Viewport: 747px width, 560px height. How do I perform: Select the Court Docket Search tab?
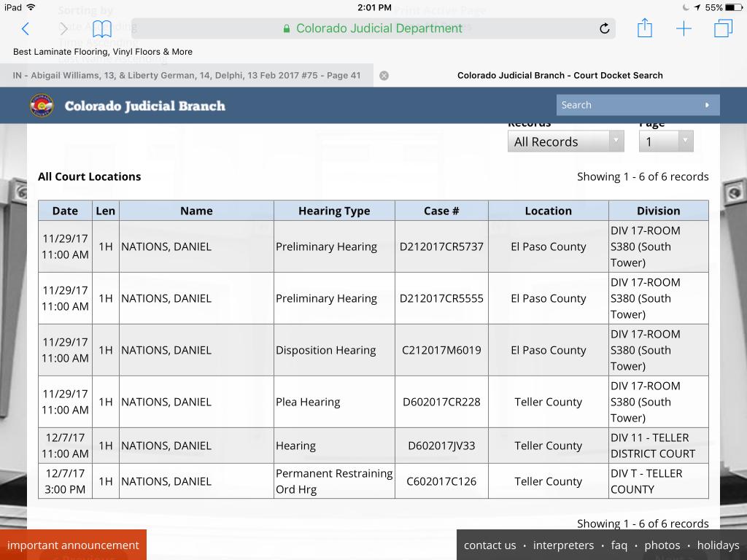click(560, 75)
